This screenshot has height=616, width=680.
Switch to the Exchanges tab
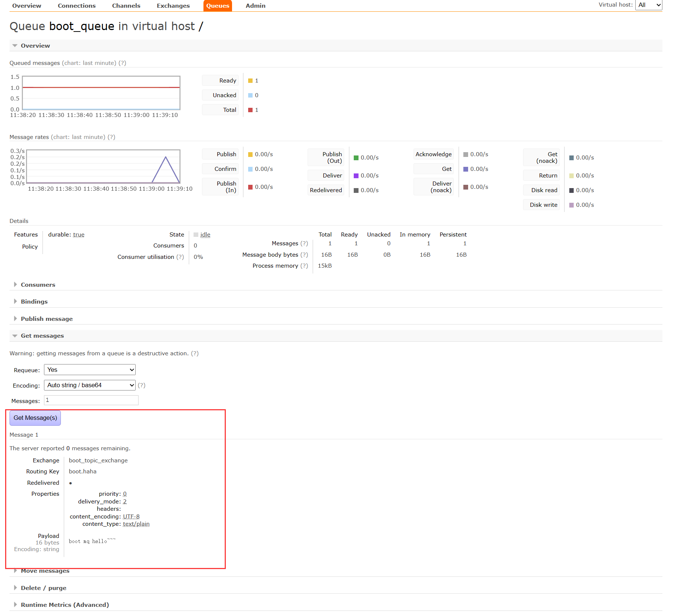coord(173,5)
